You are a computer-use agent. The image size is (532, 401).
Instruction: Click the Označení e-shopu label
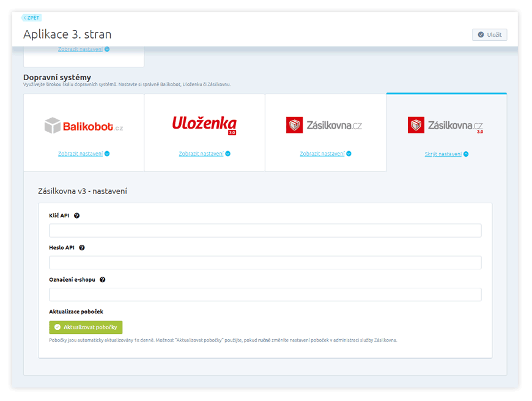click(72, 280)
